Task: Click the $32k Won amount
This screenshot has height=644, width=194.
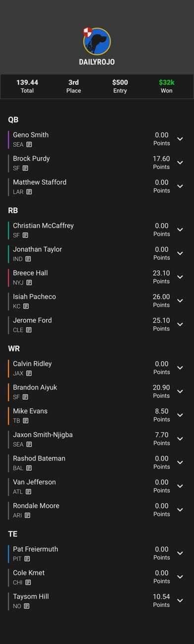Action: (x=166, y=86)
